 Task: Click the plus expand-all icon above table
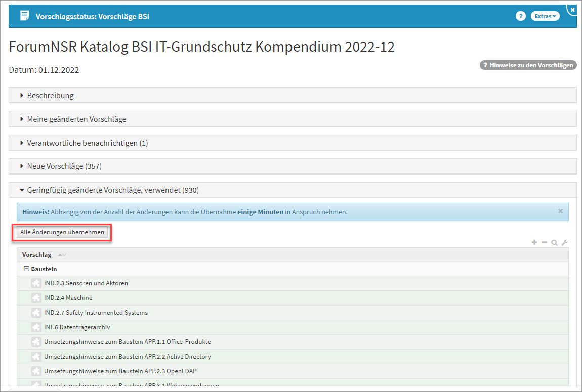coord(534,243)
